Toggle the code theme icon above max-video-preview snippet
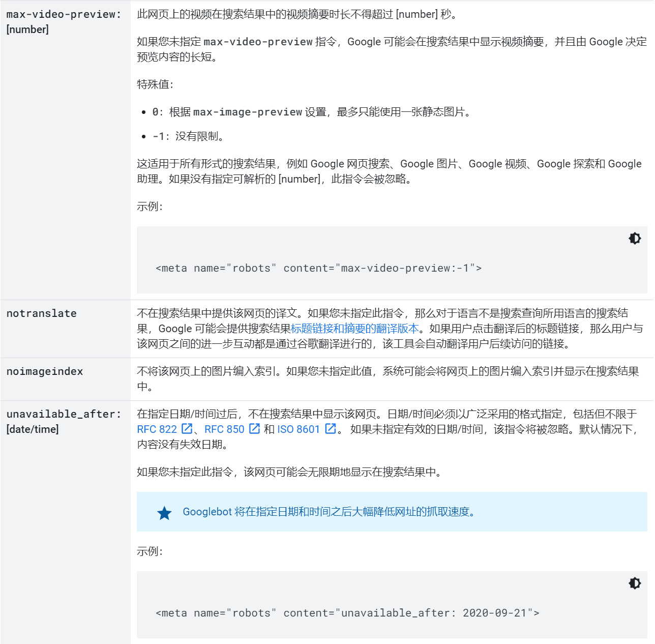Screen dimensions: 655x644 (x=634, y=238)
